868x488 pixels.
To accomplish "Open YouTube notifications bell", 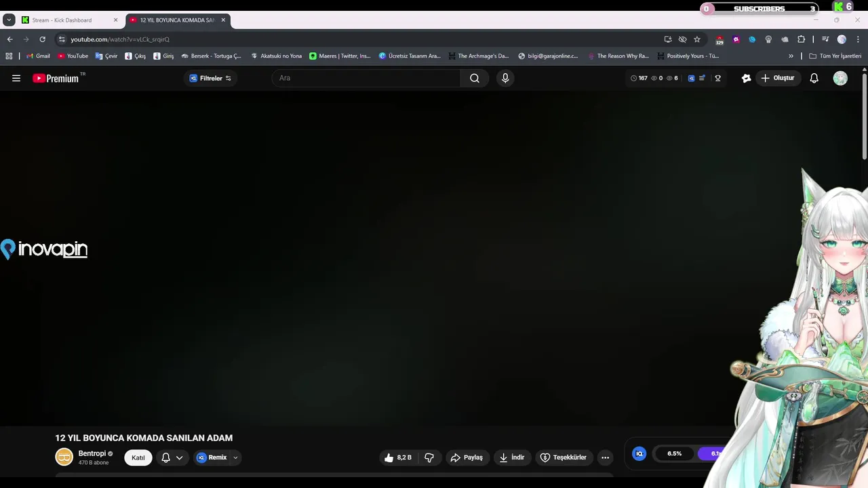I will (814, 78).
